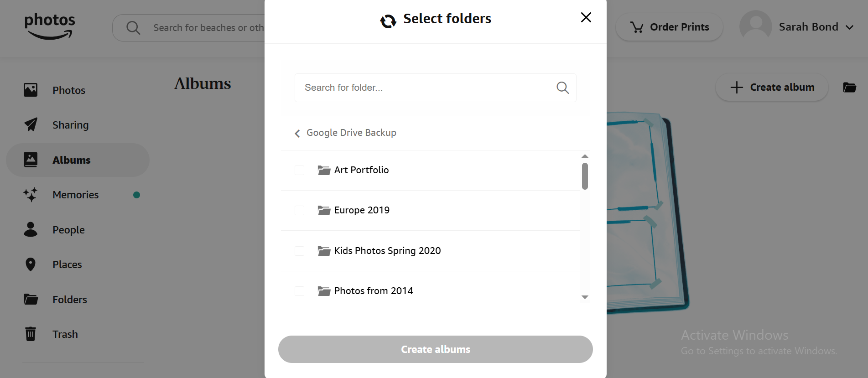Click the Places map pin icon
Image resolution: width=868 pixels, height=378 pixels.
(x=31, y=264)
